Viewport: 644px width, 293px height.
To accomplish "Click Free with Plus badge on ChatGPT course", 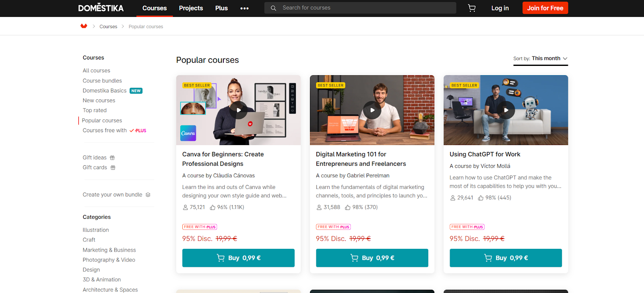I will coord(467,227).
